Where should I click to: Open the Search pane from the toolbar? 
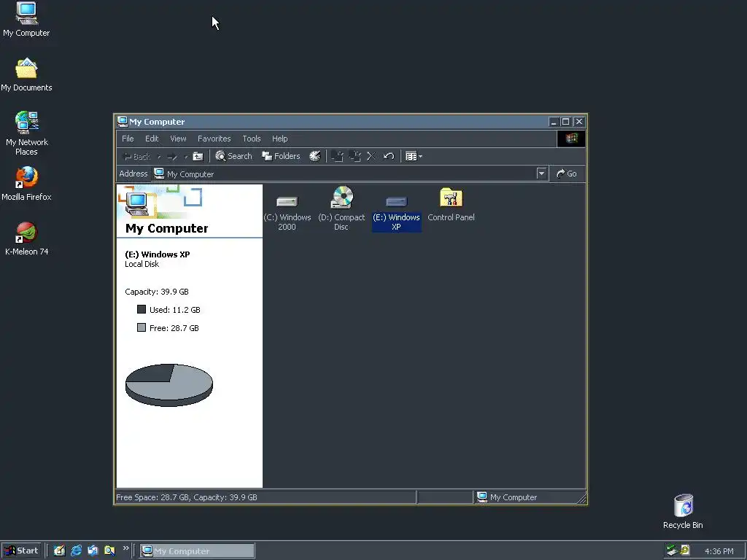[233, 156]
